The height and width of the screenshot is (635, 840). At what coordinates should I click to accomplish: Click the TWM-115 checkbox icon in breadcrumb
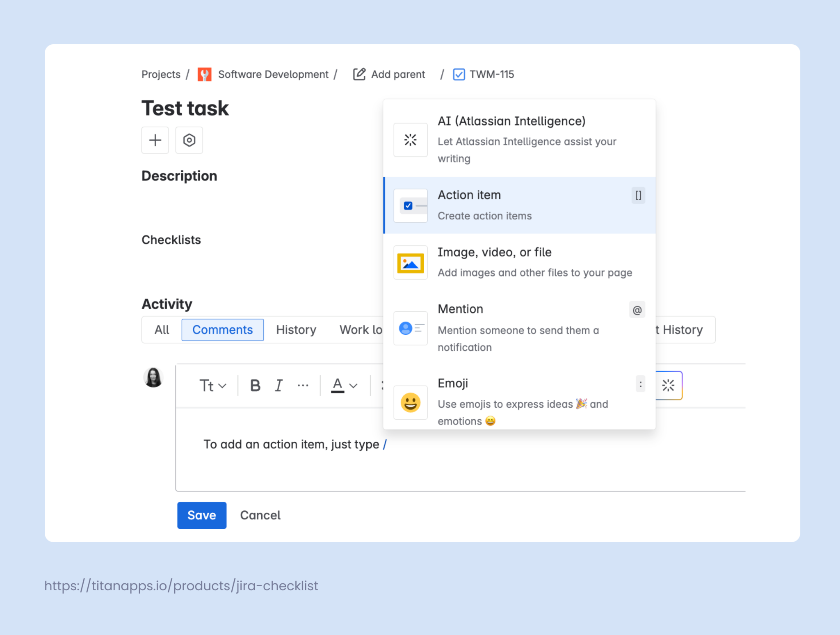[x=459, y=74]
